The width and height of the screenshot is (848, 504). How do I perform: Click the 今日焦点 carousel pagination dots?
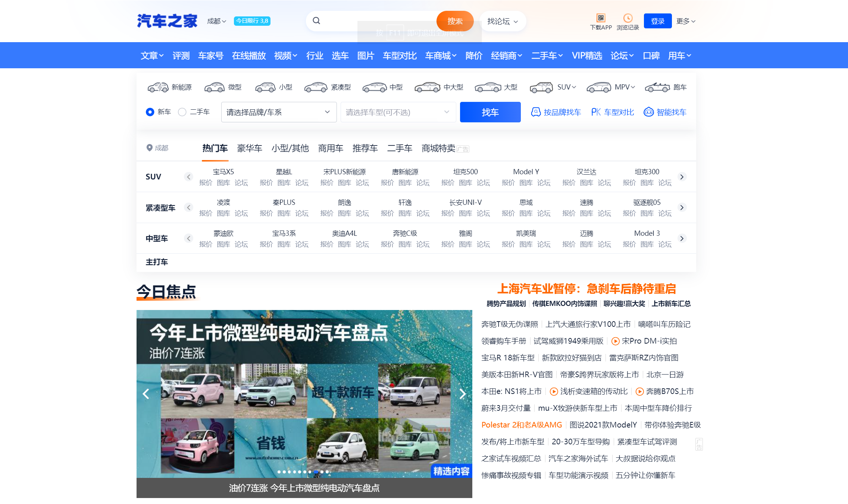pos(303,472)
